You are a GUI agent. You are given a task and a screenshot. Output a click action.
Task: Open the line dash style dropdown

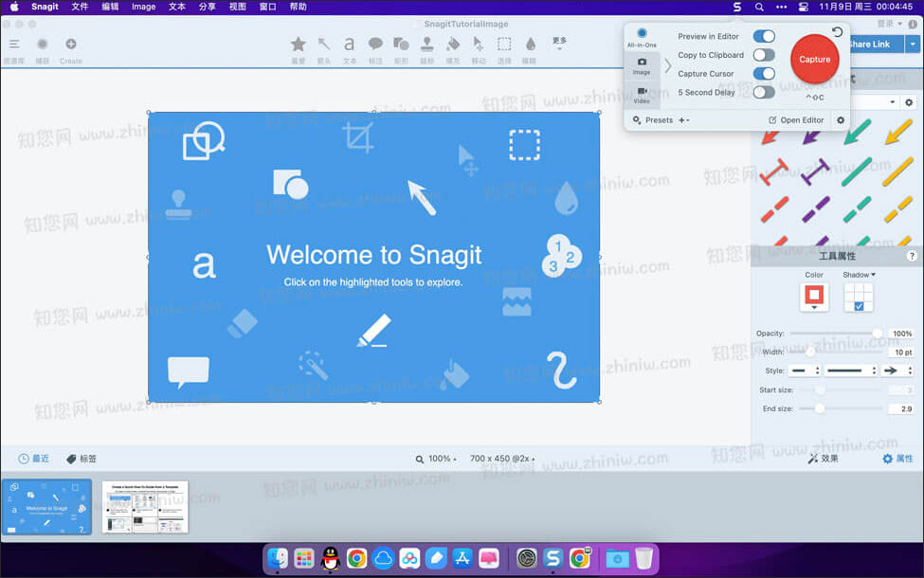[x=851, y=370]
